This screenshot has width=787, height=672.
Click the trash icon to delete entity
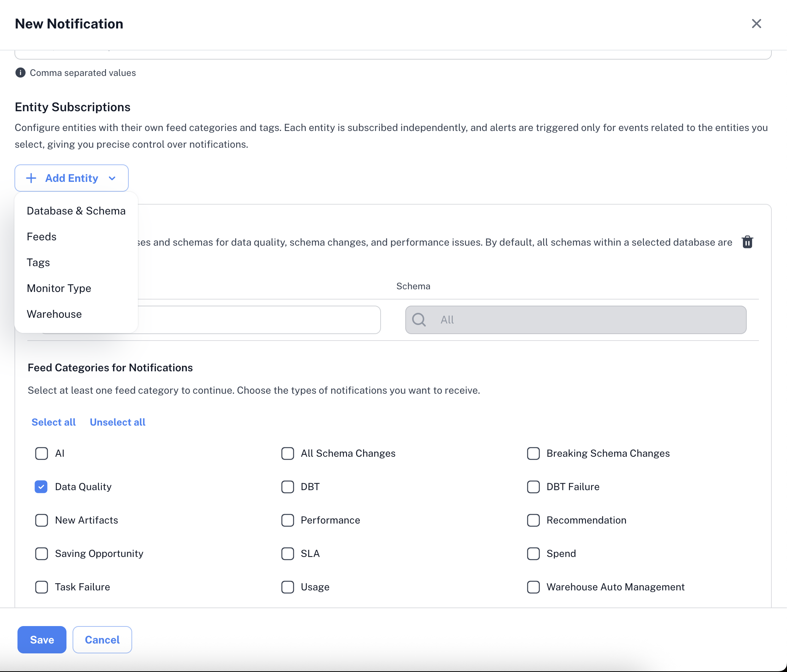(747, 242)
